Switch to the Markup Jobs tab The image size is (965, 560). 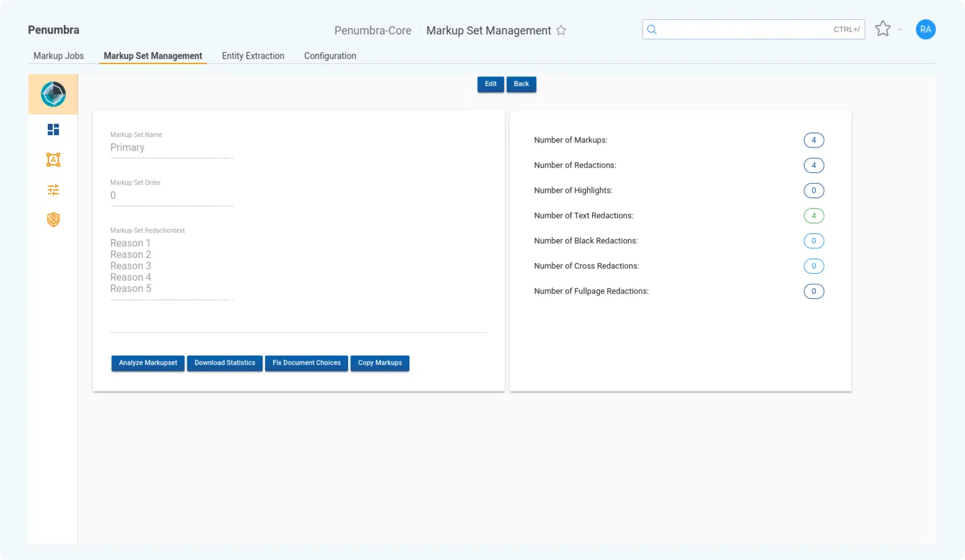tap(59, 56)
